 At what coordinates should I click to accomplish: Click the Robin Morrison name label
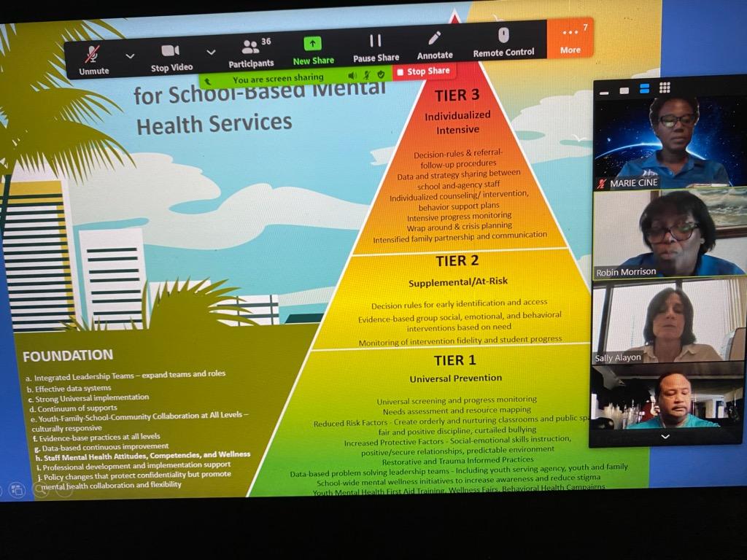pyautogui.click(x=626, y=272)
